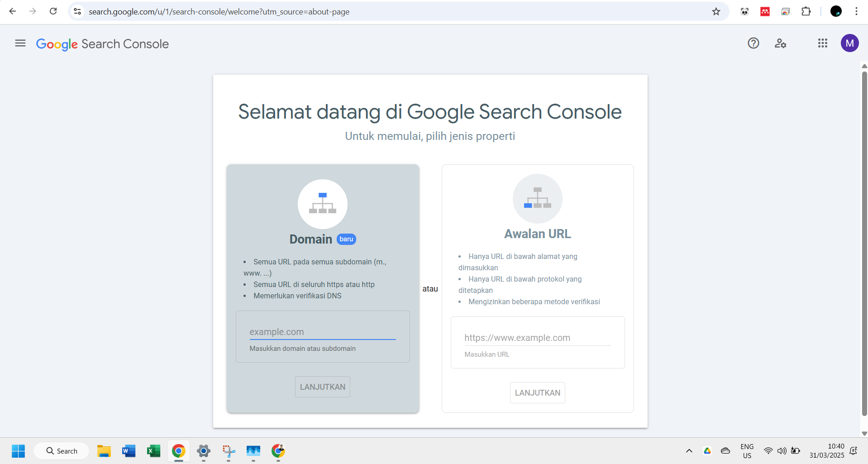
Task: Click the 'baru' badge next to Domain
Action: pyautogui.click(x=346, y=239)
